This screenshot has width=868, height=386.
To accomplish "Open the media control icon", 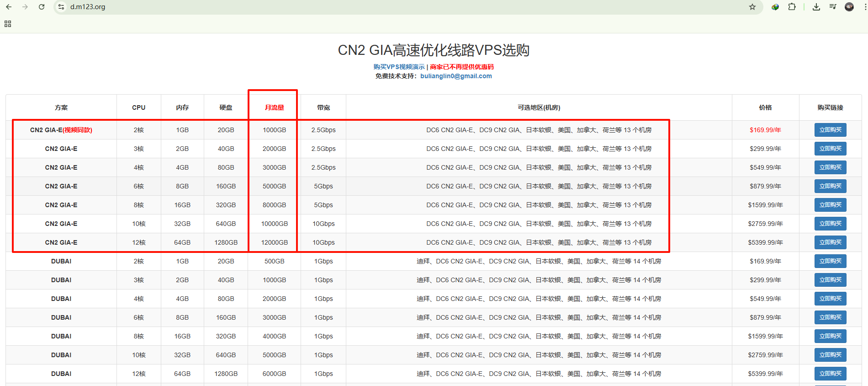I will point(833,7).
